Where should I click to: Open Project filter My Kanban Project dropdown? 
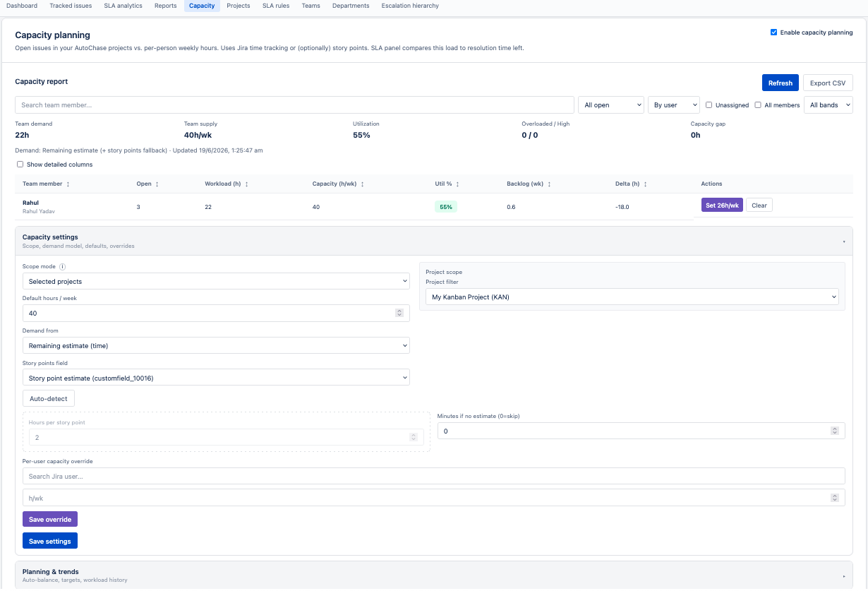632,297
